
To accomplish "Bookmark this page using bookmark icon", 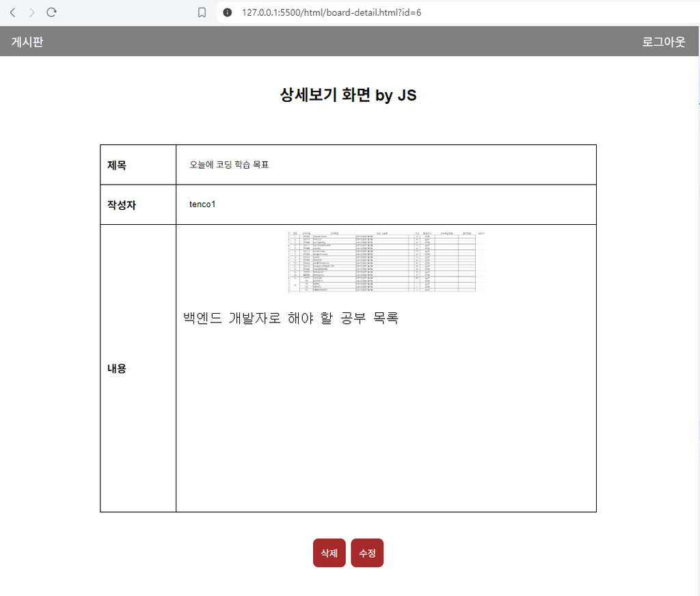I will pos(202,12).
